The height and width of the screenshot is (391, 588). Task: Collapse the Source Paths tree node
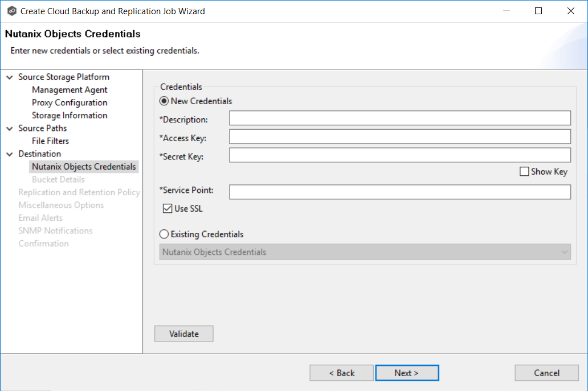pos(10,129)
